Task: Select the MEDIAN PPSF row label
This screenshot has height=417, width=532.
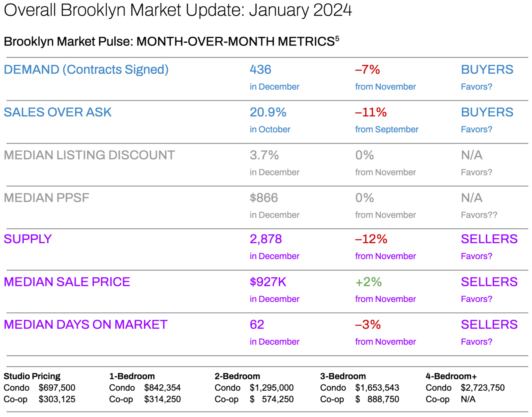Action: pos(47,198)
